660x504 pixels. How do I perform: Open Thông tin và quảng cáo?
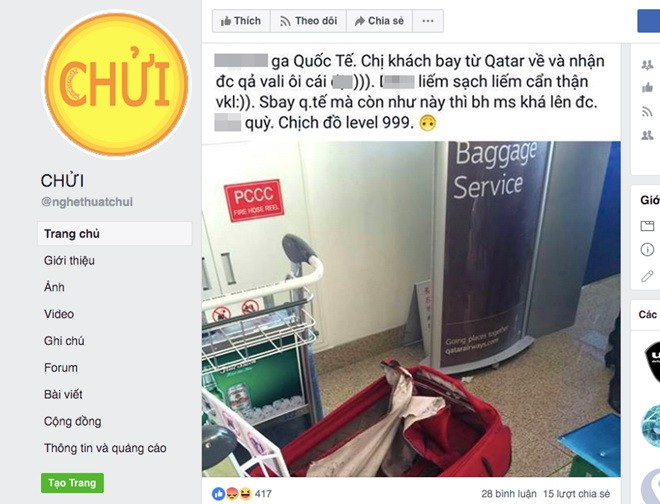click(105, 448)
